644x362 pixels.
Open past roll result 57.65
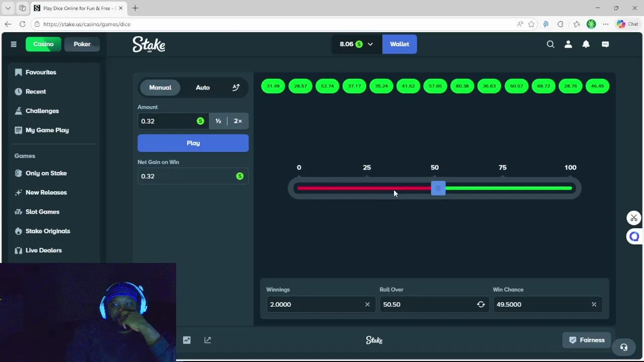tap(435, 86)
